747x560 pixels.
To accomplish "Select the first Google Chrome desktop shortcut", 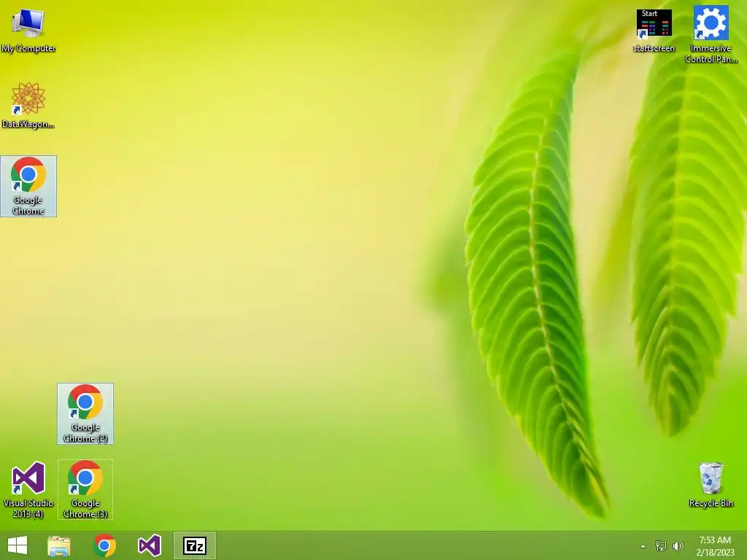I will (x=28, y=186).
